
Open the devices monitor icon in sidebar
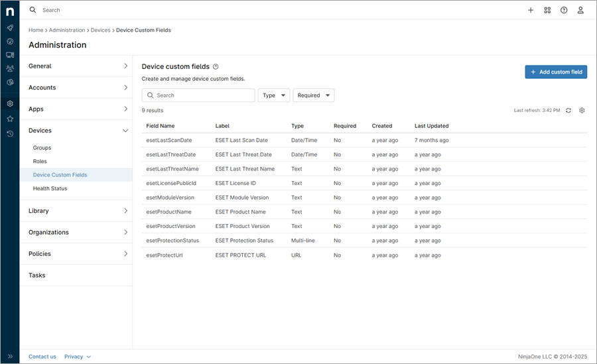tap(10, 55)
